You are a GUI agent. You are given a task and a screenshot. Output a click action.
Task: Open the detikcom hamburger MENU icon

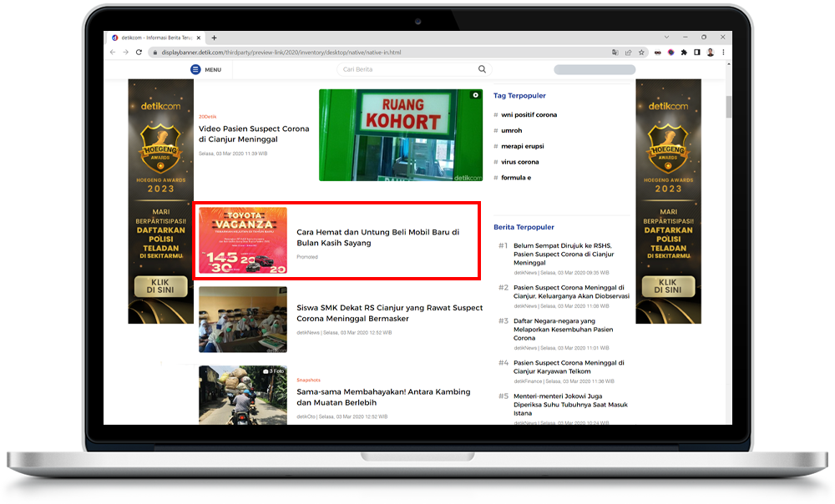(195, 69)
